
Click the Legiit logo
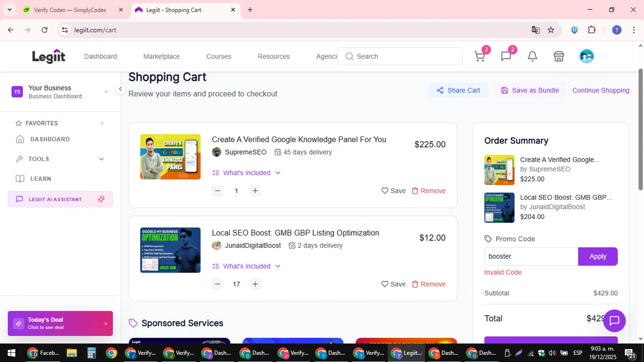[49, 56]
